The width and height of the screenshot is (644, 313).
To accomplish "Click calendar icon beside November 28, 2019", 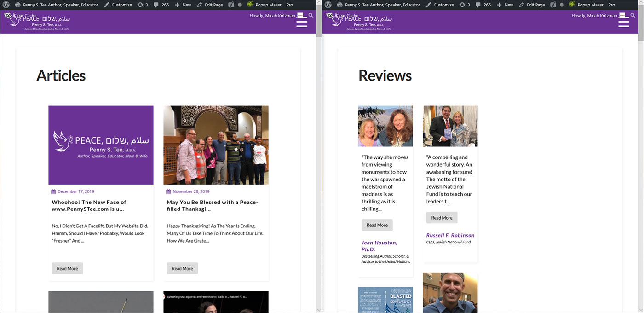I will (168, 191).
